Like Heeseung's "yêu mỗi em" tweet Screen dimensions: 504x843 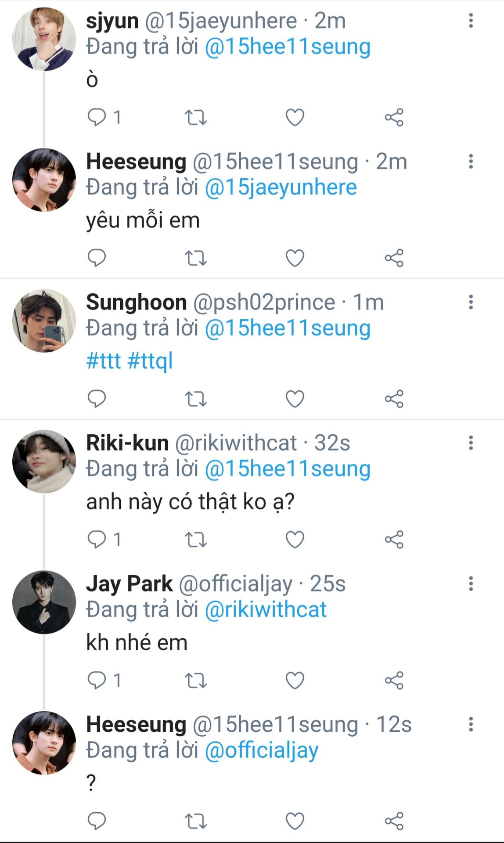coord(295,258)
